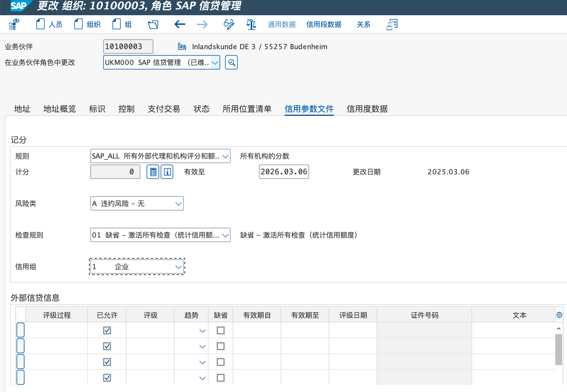The image size is (567, 392).
Task: Select the fourth table row via row selector
Action: [21, 377]
